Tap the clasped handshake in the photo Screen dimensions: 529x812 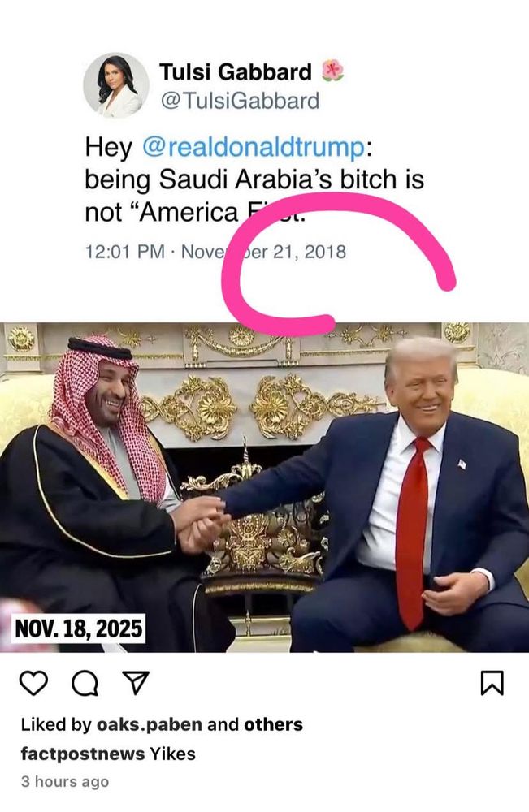(201, 522)
